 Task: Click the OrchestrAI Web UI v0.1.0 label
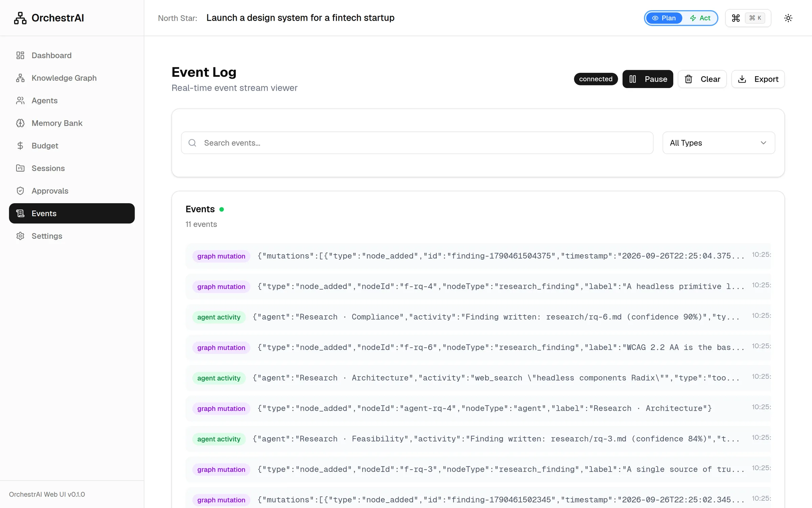tap(47, 494)
